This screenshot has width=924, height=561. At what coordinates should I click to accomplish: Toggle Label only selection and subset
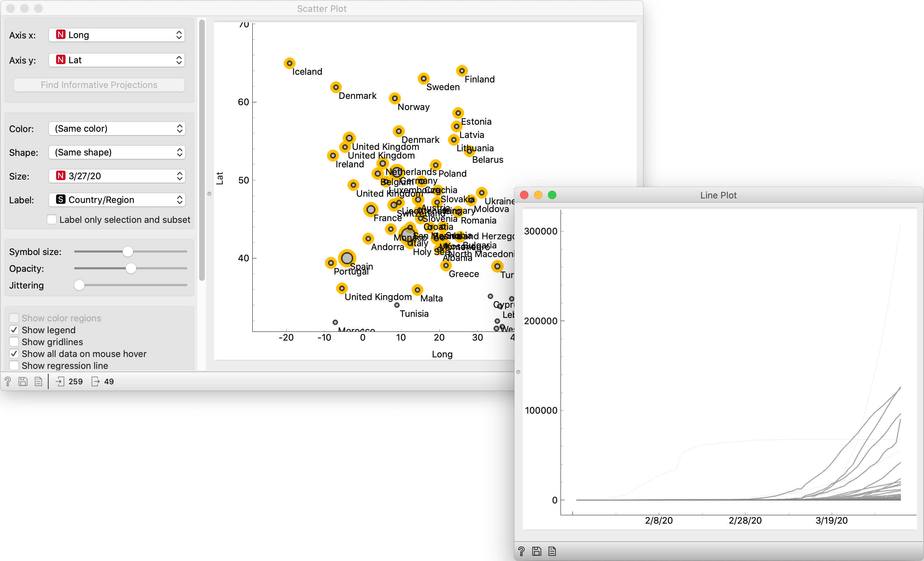click(52, 220)
